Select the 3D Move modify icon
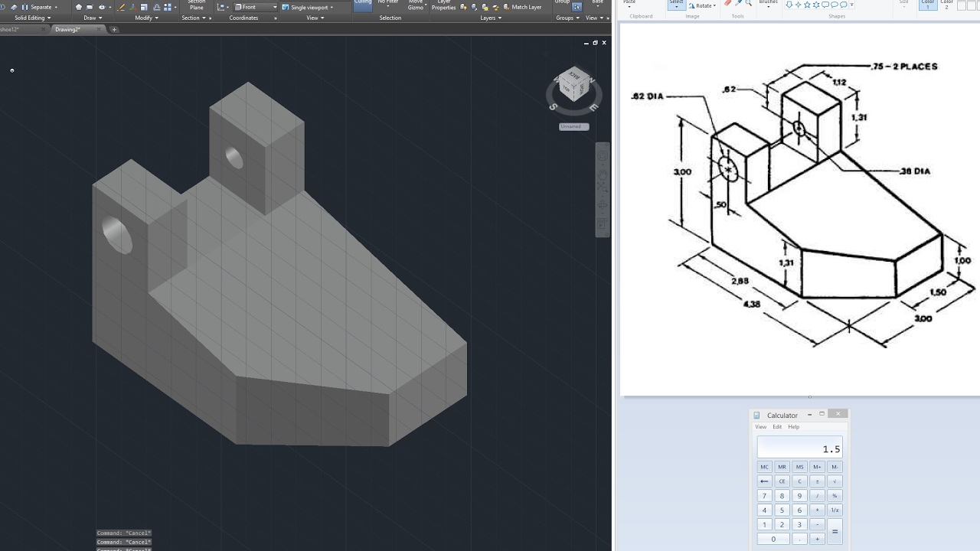 132,7
